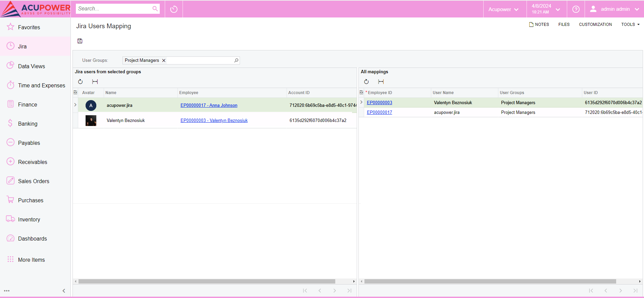The image size is (644, 298).
Task: Remove Project Managers from User Groups
Action: click(164, 60)
